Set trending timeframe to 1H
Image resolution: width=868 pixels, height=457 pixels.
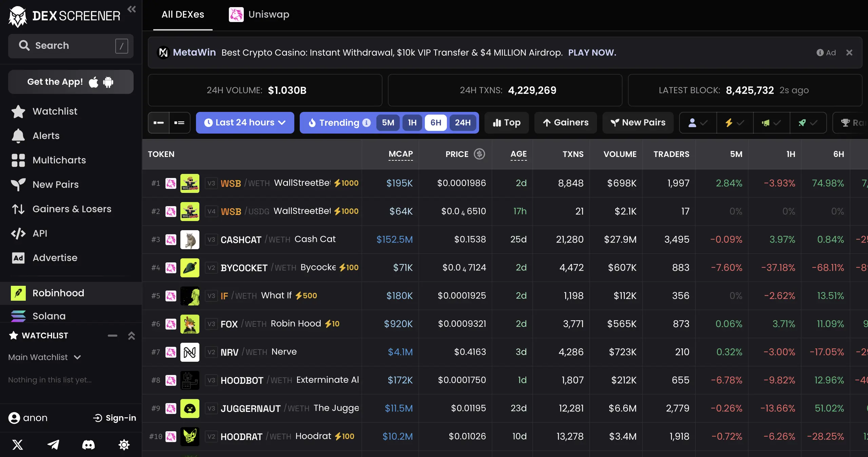412,122
